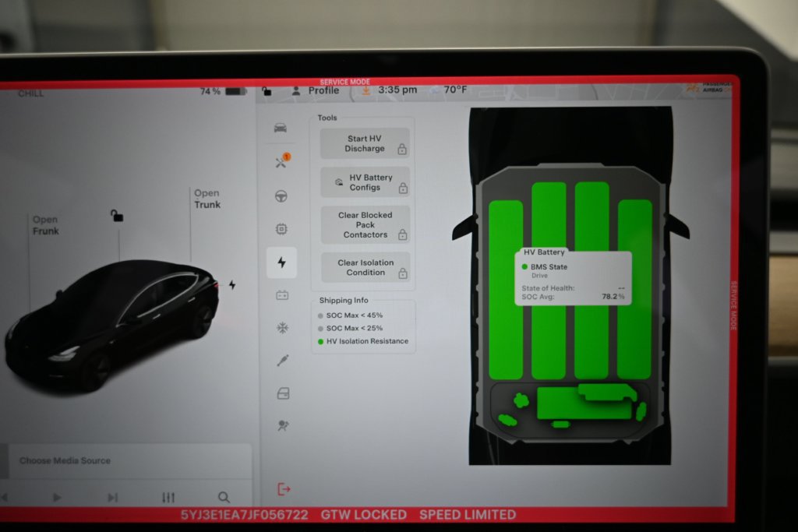Open the thermal snowflake menu icon
The height and width of the screenshot is (532, 798).
(282, 328)
